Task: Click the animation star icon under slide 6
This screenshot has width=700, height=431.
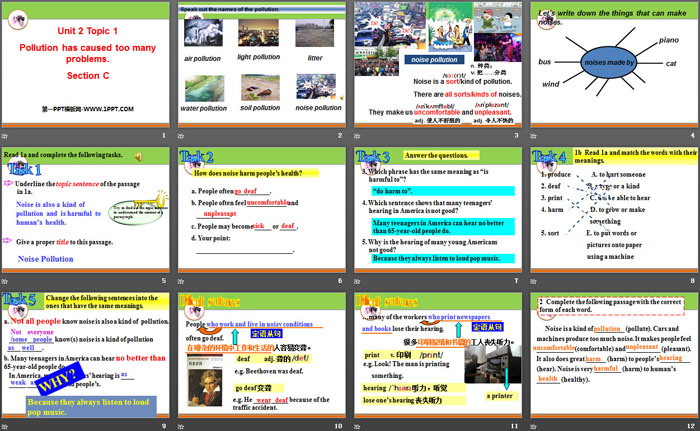Action: (x=181, y=281)
